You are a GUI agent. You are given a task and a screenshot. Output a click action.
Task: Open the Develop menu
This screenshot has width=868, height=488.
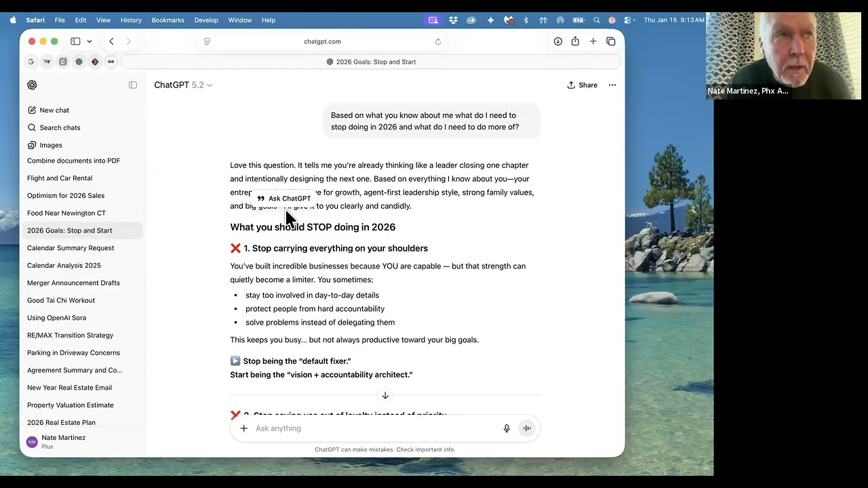point(206,20)
